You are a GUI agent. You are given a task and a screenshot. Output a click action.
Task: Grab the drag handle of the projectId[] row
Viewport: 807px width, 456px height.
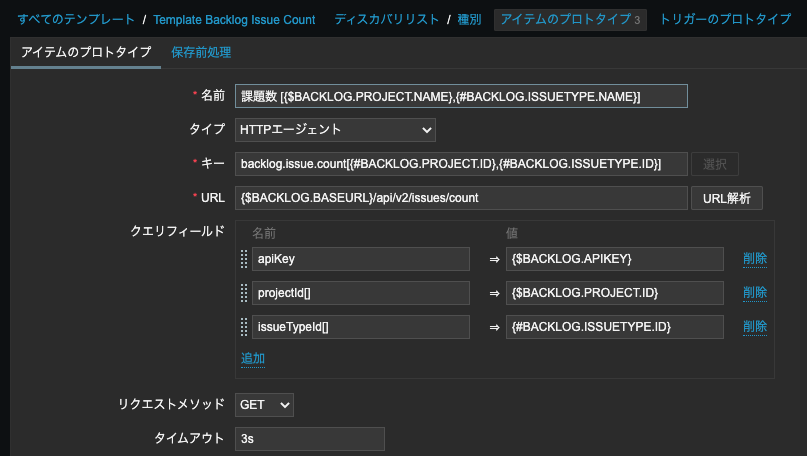tap(244, 293)
